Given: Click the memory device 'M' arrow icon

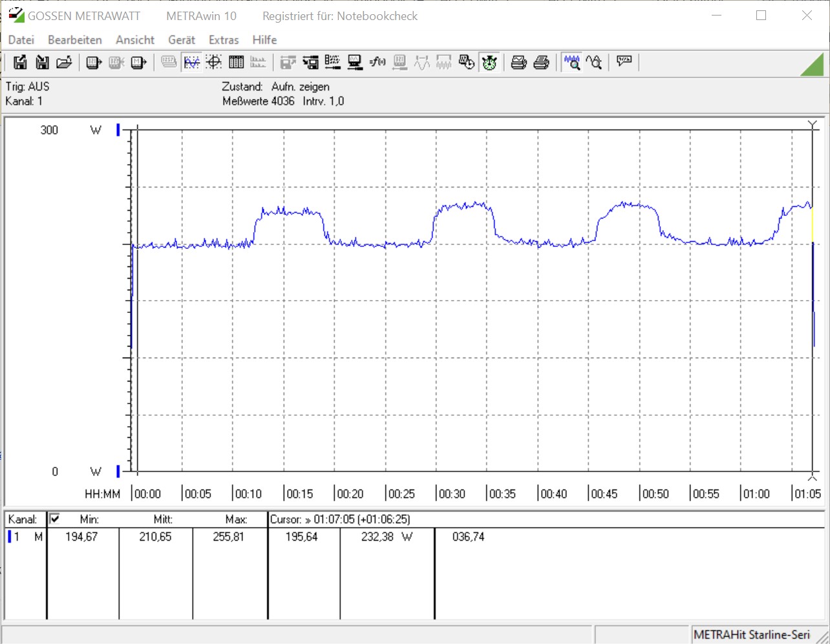Looking at the screenshot, I should pyautogui.click(x=138, y=62).
